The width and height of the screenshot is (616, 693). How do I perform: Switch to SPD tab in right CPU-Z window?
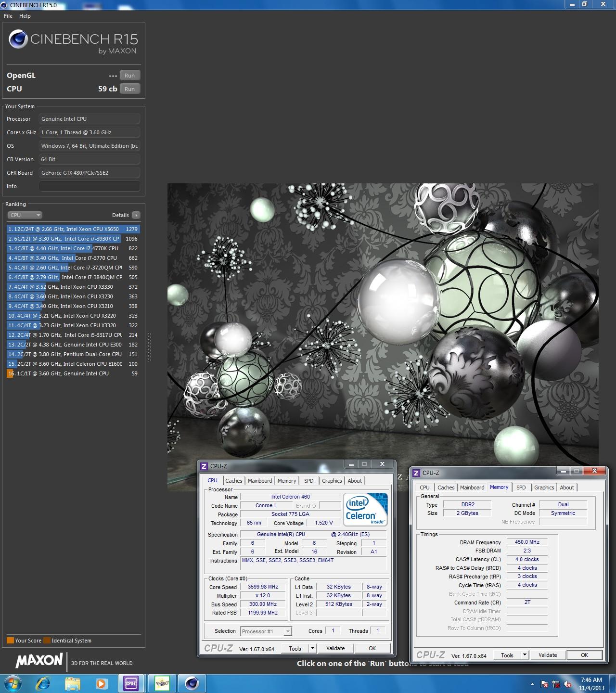tap(521, 488)
